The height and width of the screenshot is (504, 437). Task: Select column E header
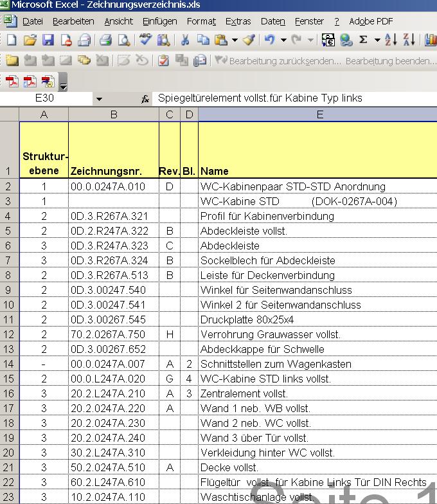pyautogui.click(x=317, y=114)
